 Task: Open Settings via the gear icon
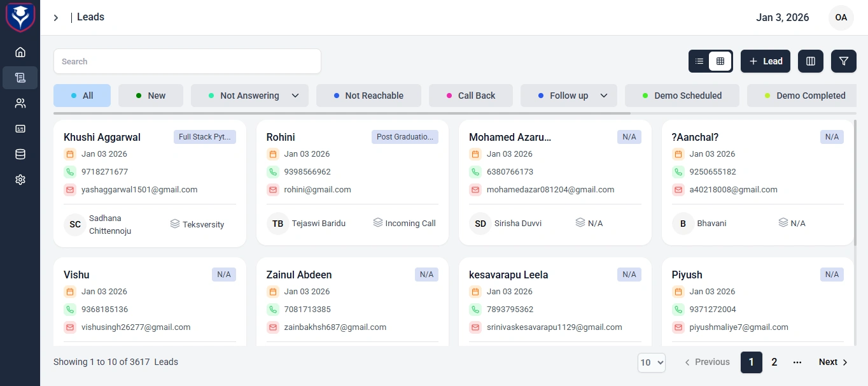[x=20, y=179]
